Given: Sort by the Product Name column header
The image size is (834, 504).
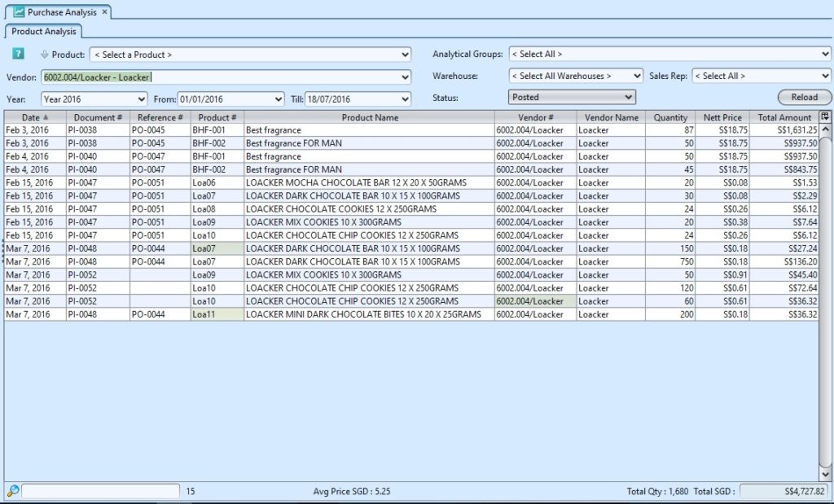Looking at the screenshot, I should (x=369, y=117).
